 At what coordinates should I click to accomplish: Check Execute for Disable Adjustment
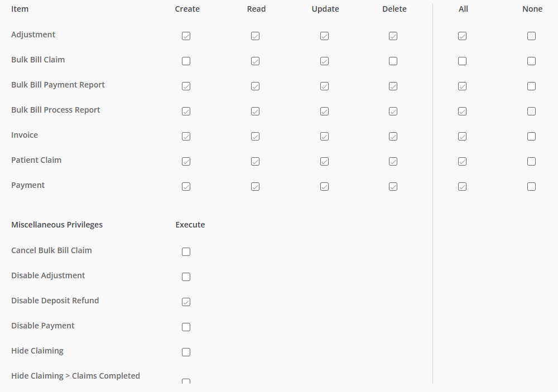pos(186,277)
